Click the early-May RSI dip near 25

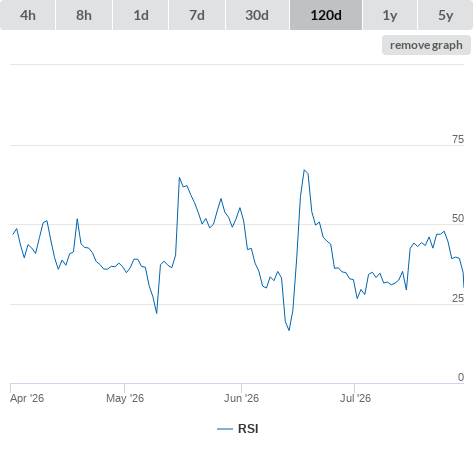(x=157, y=313)
